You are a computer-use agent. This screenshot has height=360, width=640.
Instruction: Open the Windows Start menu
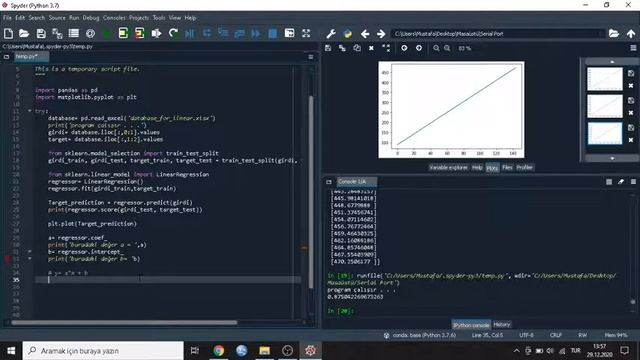click(x=11, y=351)
